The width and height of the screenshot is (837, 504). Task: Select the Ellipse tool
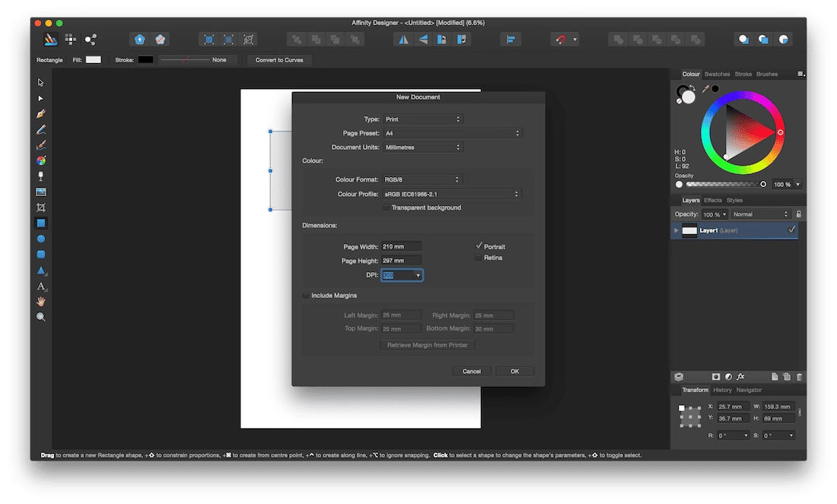(40, 239)
